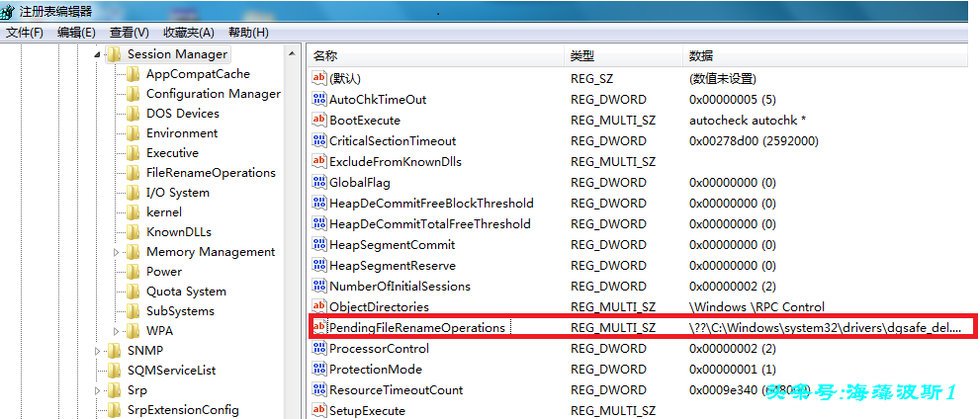The image size is (980, 419).
Task: Click the AppCompatCache folder icon
Action: [134, 74]
